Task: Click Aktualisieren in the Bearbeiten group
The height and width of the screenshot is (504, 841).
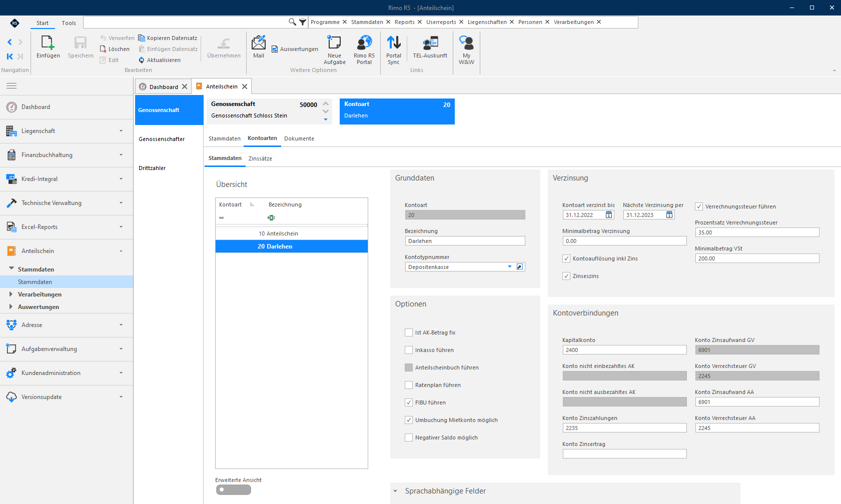Action: [x=159, y=60]
